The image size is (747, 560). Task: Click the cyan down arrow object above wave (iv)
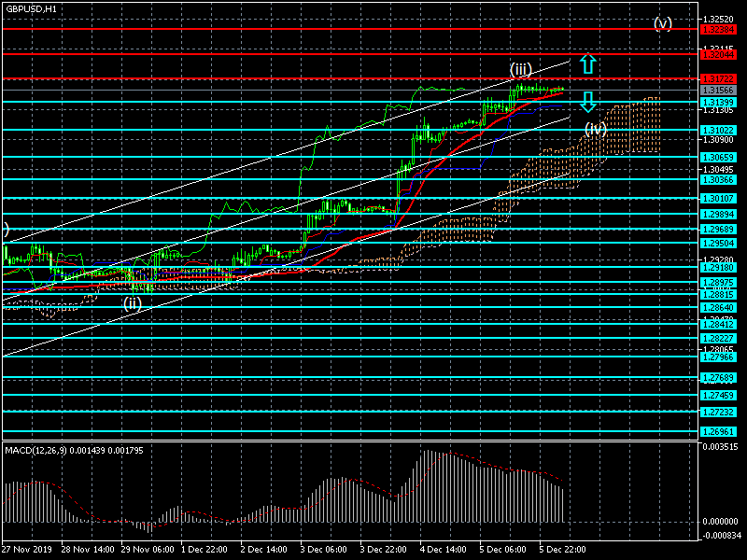588,102
